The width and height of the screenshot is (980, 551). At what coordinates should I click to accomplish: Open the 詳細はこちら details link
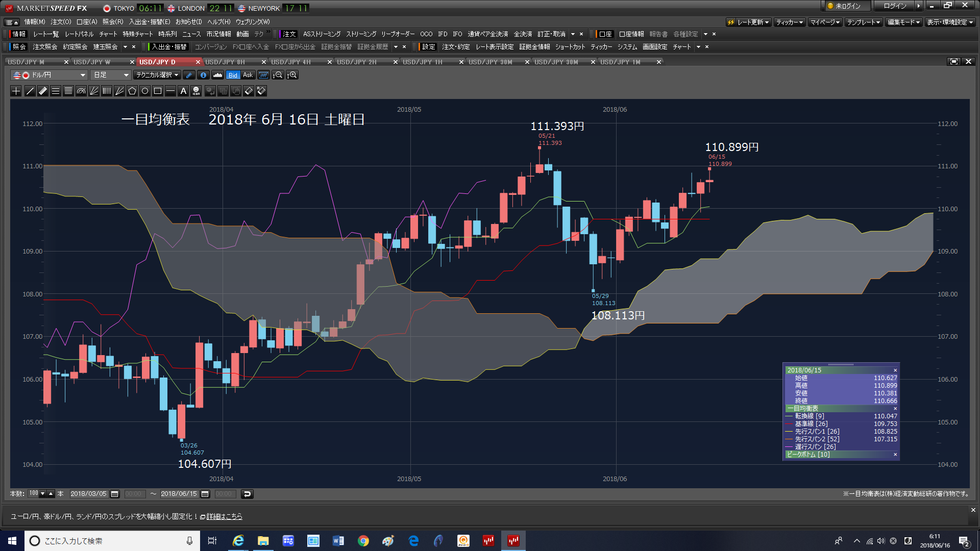coord(224,517)
